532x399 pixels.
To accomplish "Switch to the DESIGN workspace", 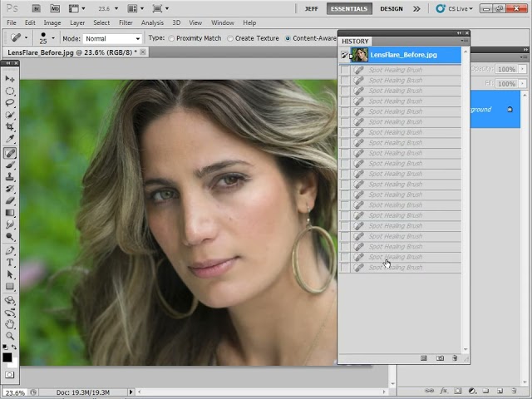I will (392, 9).
